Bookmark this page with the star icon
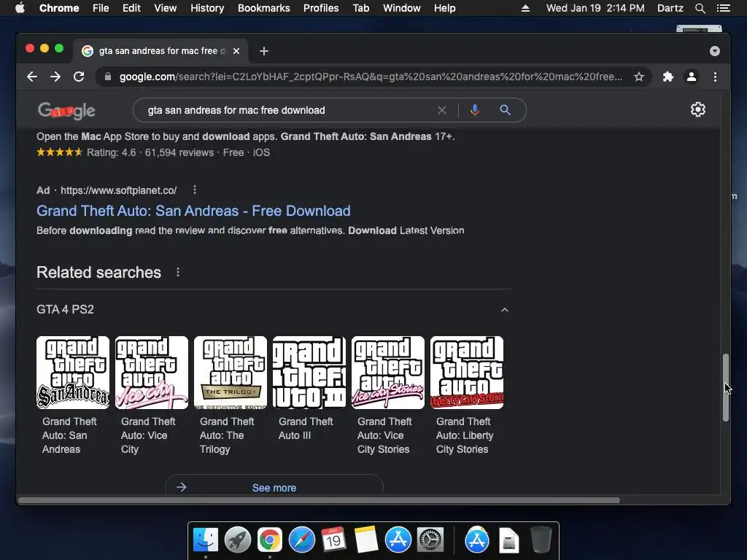This screenshot has width=747, height=560. point(639,77)
